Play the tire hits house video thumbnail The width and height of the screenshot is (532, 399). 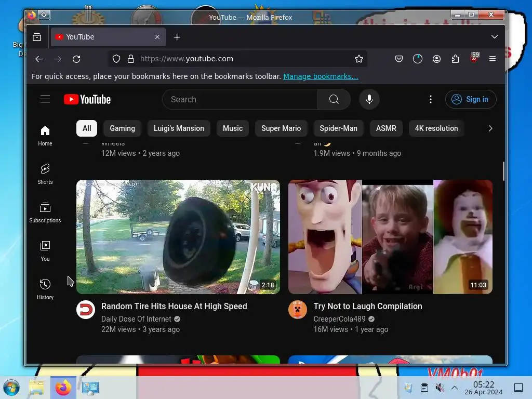tap(178, 237)
